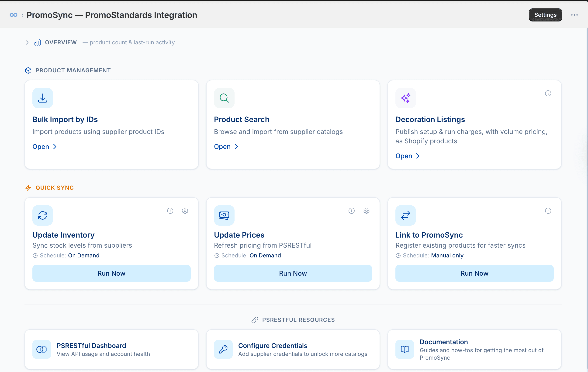Expand the Overview section chevron
Image resolution: width=588 pixels, height=372 pixels.
pyautogui.click(x=27, y=42)
